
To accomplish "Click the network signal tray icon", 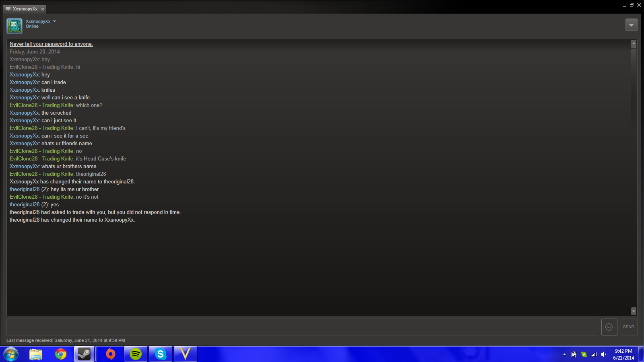I will coord(594,354).
